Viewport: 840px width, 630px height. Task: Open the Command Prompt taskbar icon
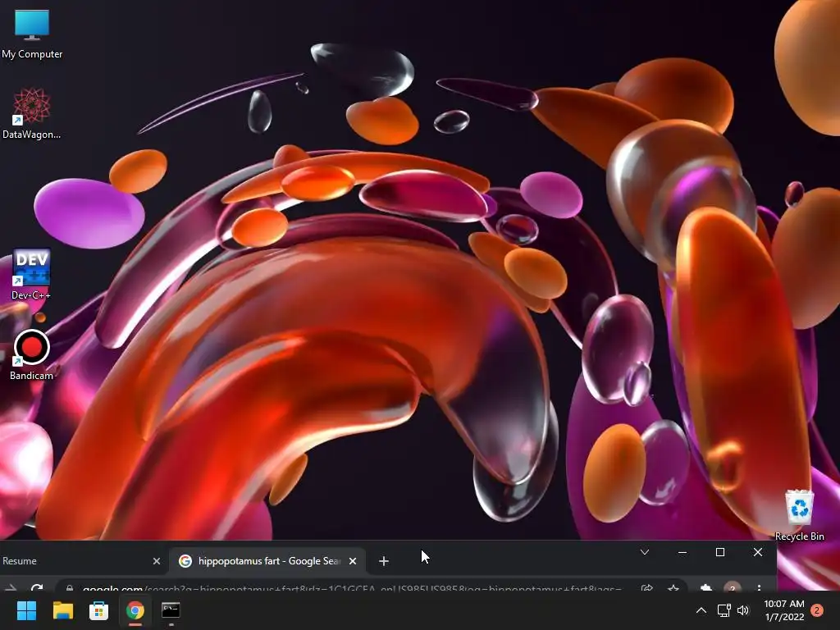(171, 610)
